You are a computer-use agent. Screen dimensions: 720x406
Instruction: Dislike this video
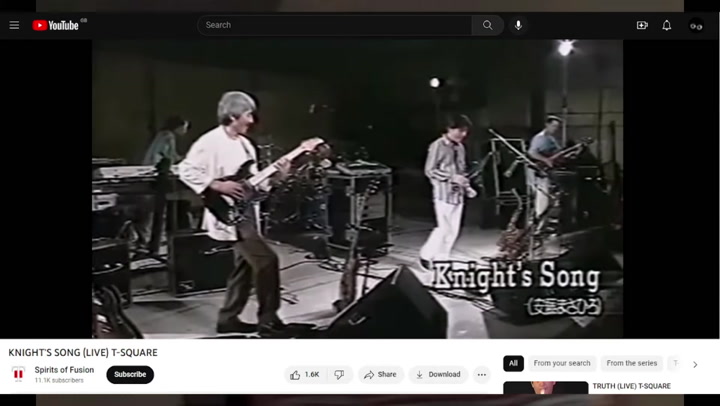(x=339, y=375)
